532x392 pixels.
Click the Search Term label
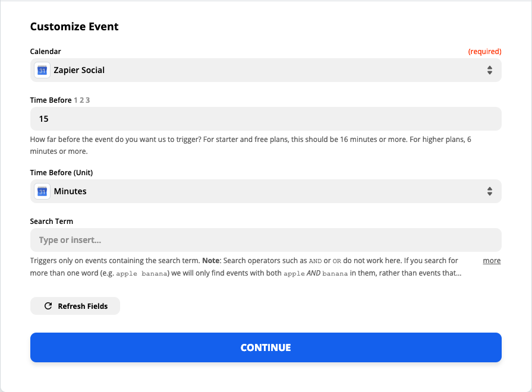click(52, 222)
